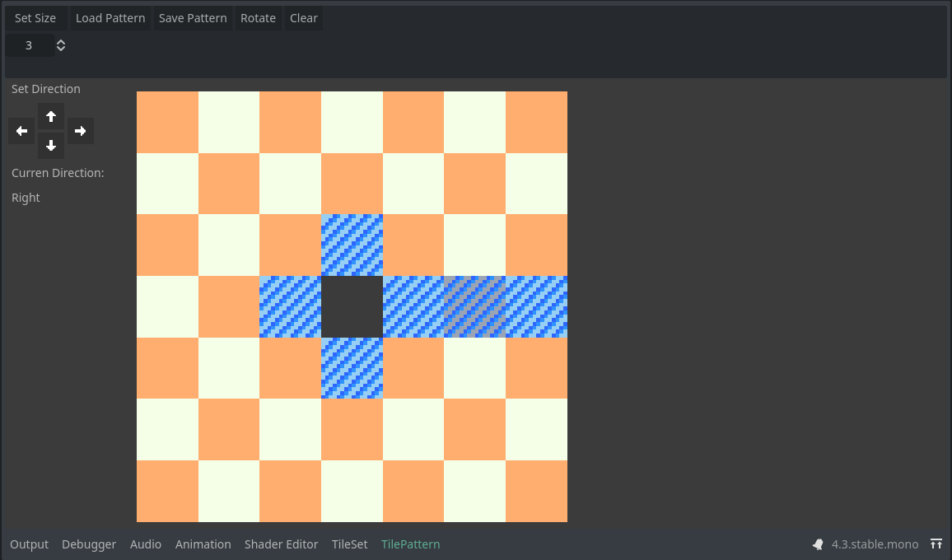Open the Debugger bottom panel tab
Image resolution: width=952 pixels, height=560 pixels.
89,544
